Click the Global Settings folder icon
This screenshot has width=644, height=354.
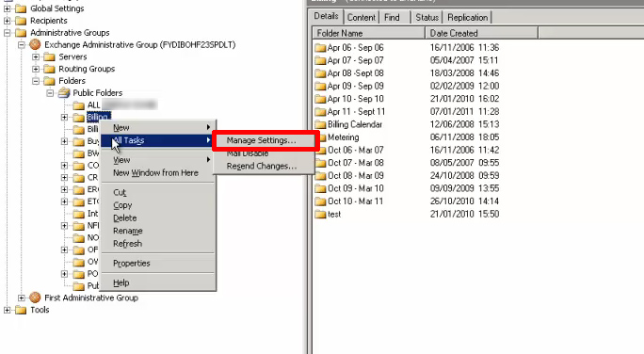(21, 8)
